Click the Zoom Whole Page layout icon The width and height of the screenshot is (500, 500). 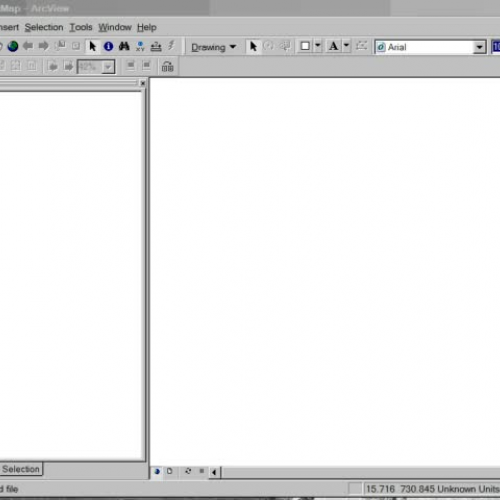point(16,66)
